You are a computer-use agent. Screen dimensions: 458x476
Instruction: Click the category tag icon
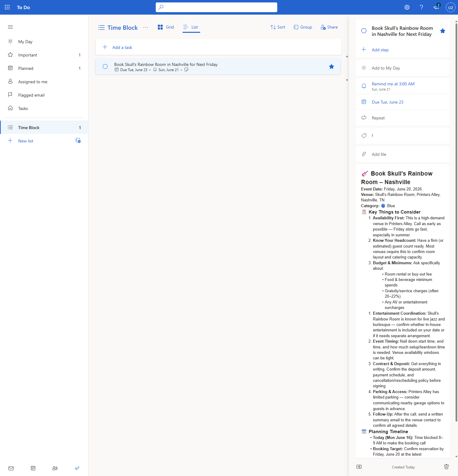coord(364,135)
